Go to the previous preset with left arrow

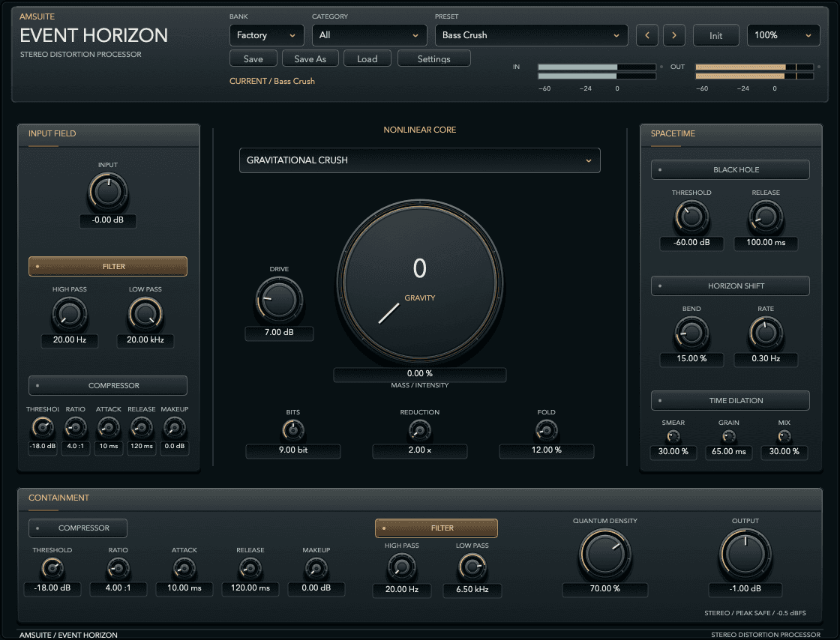647,35
